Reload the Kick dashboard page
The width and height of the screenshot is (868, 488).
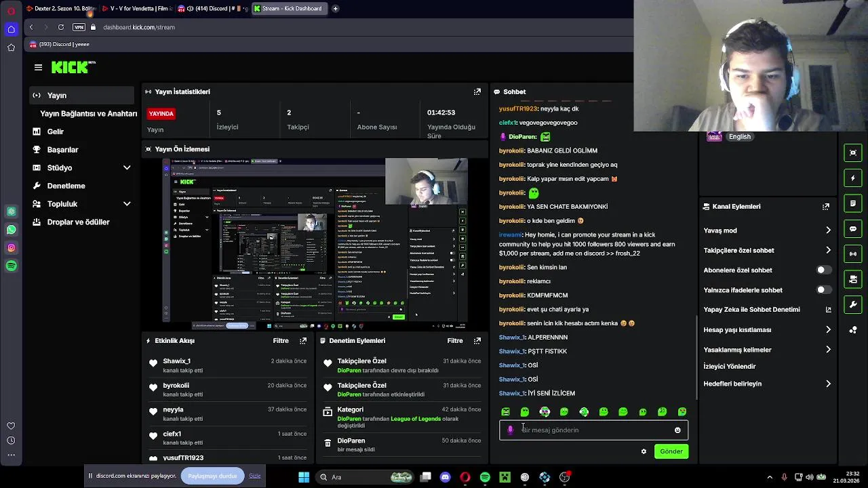pos(61,27)
